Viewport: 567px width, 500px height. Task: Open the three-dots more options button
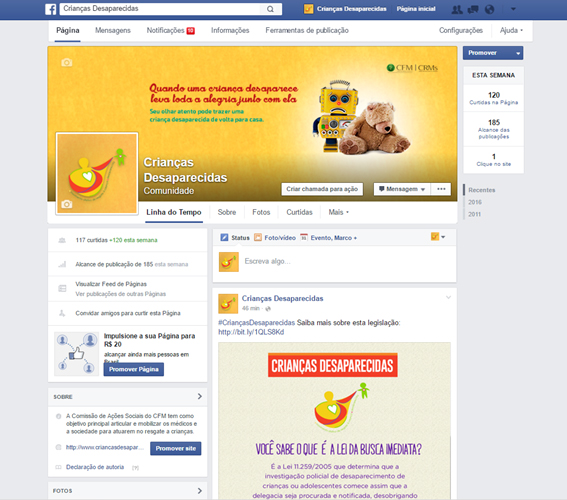pos(441,189)
